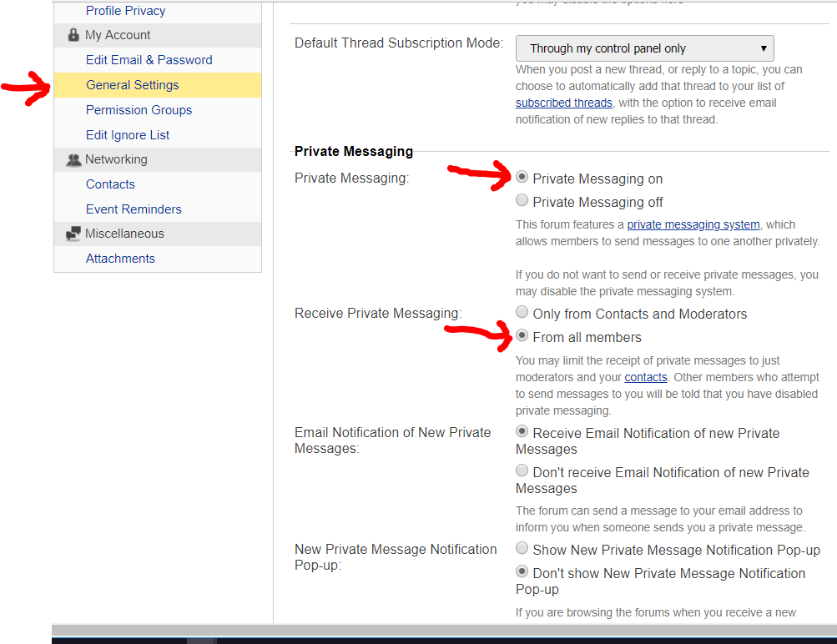Select Private Messaging on radio button
837x644 pixels.
click(522, 178)
